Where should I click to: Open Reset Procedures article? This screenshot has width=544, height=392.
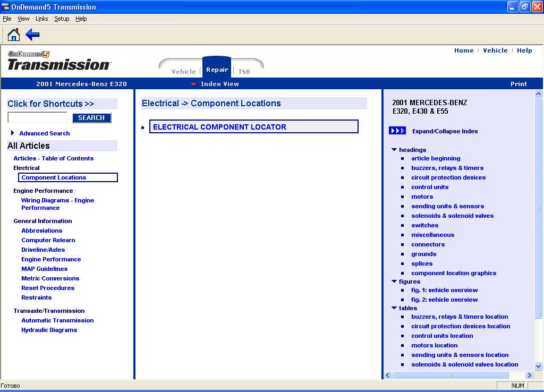(x=48, y=288)
